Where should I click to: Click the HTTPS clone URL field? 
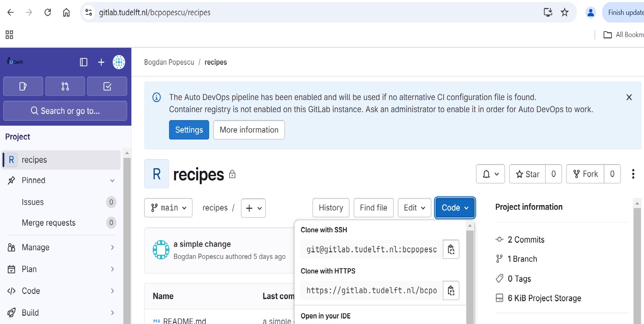pos(372,290)
